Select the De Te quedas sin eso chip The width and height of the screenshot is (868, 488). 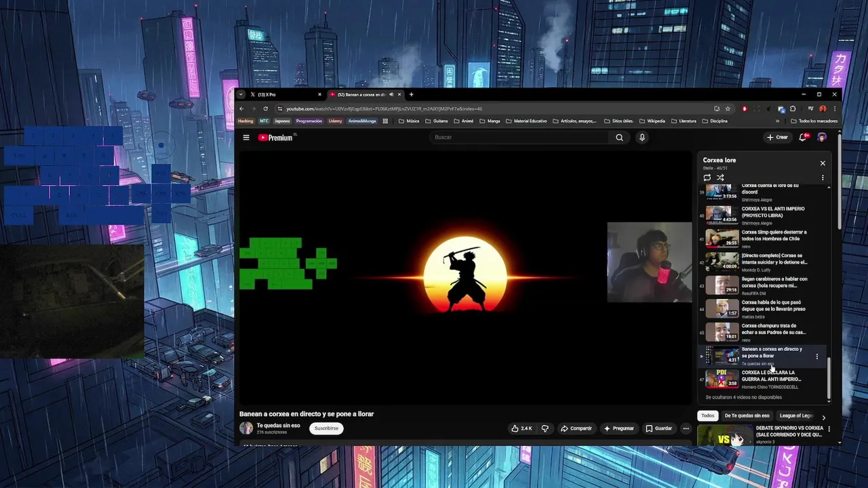(747, 415)
